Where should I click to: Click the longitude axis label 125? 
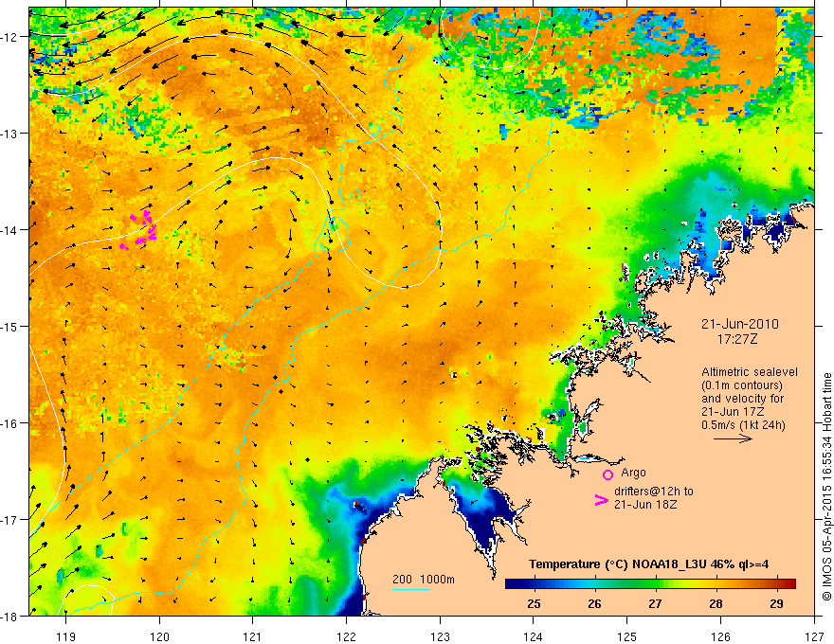click(x=627, y=636)
